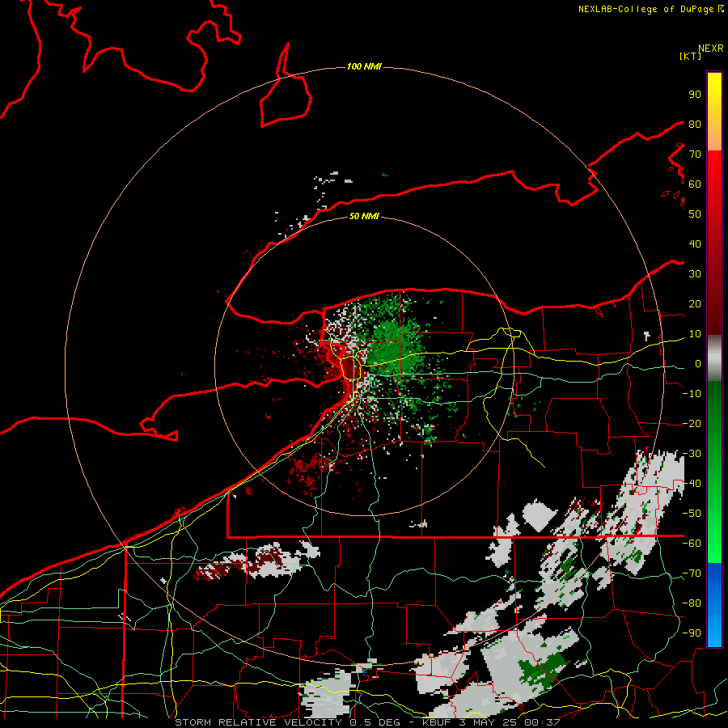728x728 pixels.
Task: Click the positive "40" scale value
Action: point(695,244)
